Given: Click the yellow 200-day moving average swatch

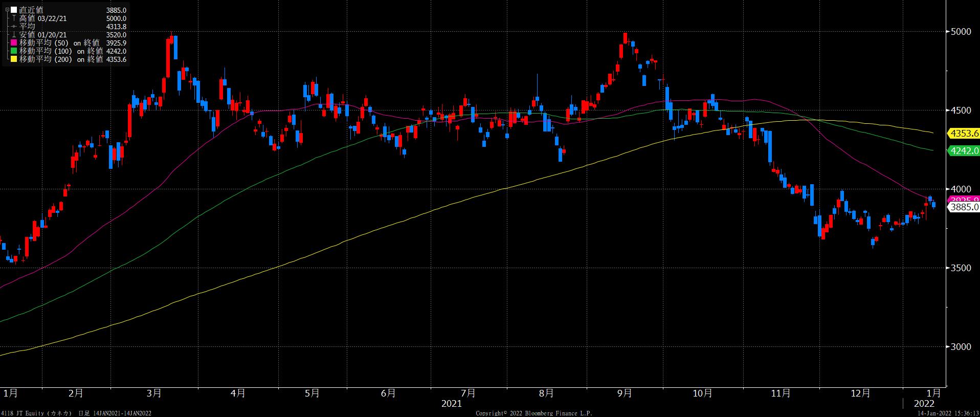Looking at the screenshot, I should [x=14, y=59].
